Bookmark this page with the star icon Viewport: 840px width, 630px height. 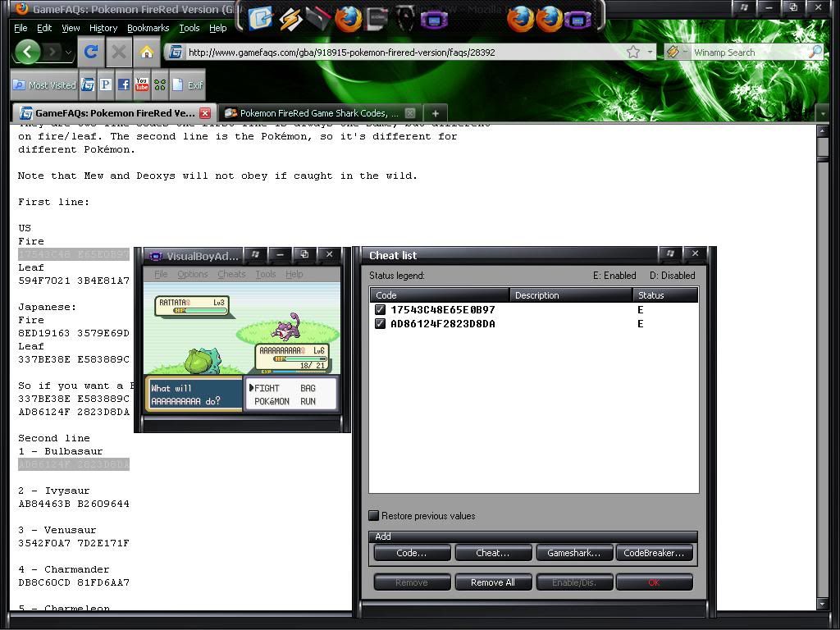[633, 52]
